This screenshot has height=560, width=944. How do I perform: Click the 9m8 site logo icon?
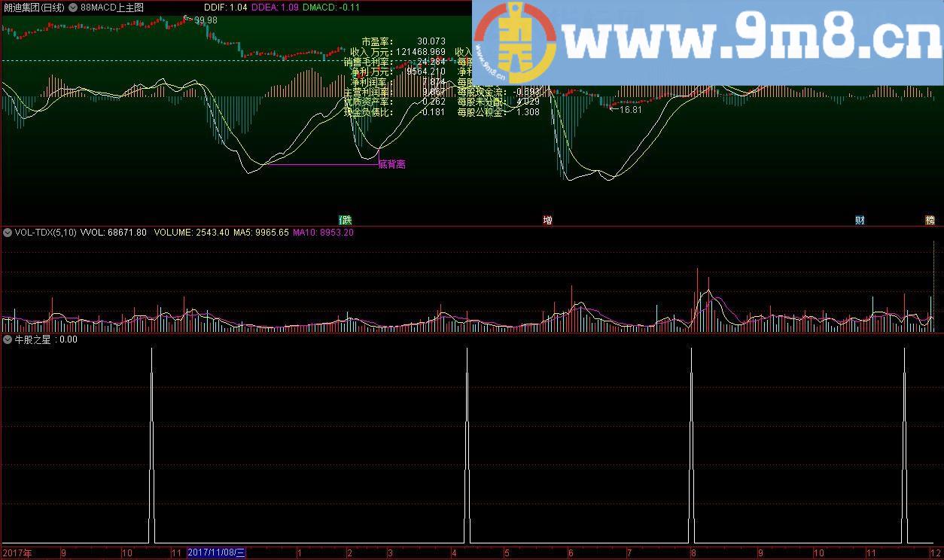pos(515,42)
